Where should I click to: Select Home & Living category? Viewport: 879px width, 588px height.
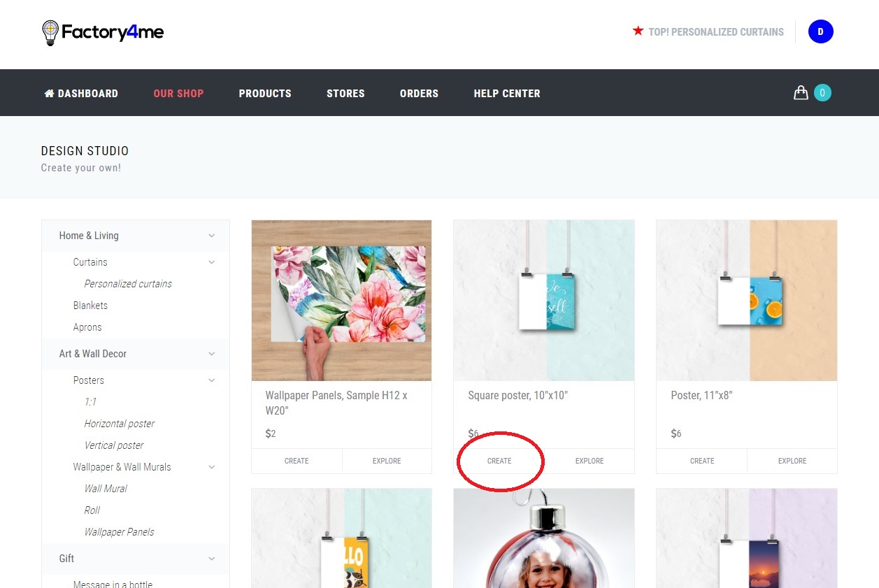tap(89, 236)
